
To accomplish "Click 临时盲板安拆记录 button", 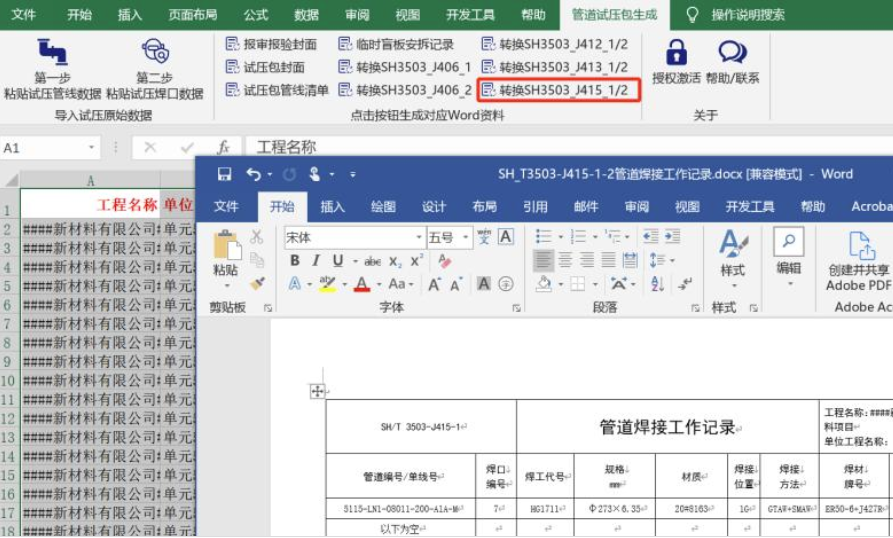I will pos(396,44).
